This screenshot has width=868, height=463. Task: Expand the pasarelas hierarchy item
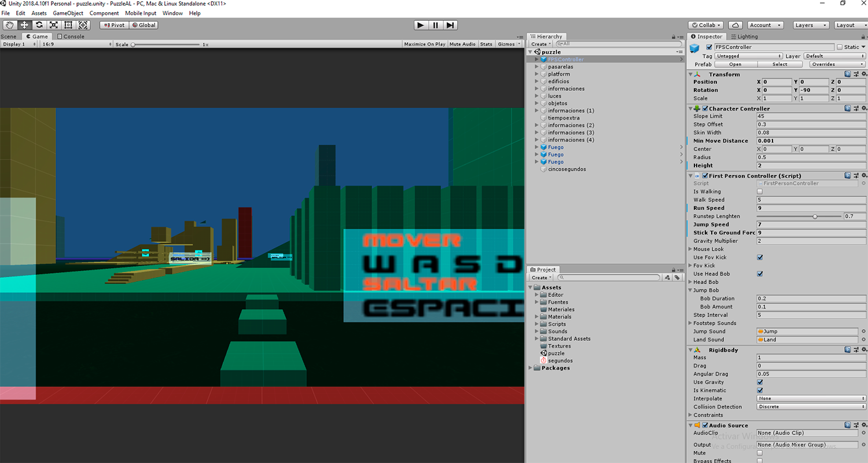(537, 67)
